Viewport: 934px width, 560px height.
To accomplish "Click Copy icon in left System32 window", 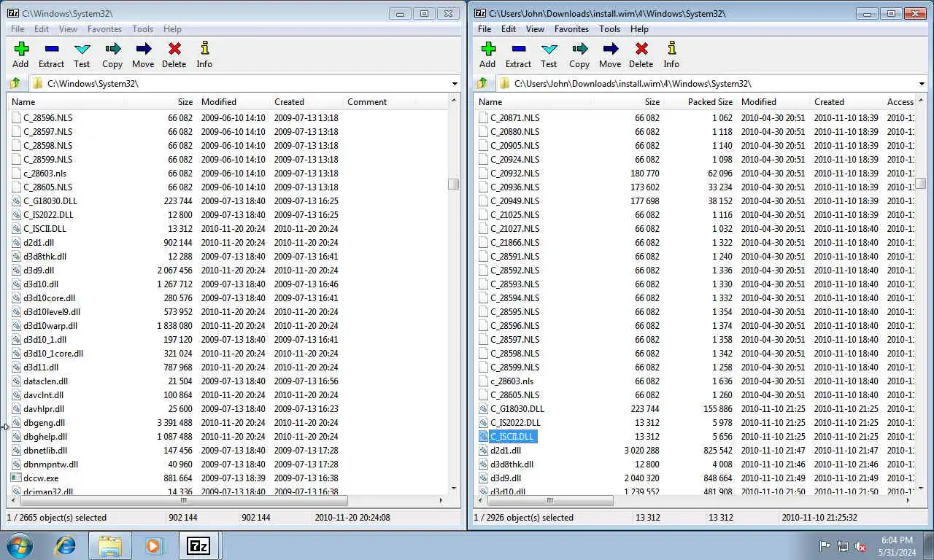I will pyautogui.click(x=112, y=49).
